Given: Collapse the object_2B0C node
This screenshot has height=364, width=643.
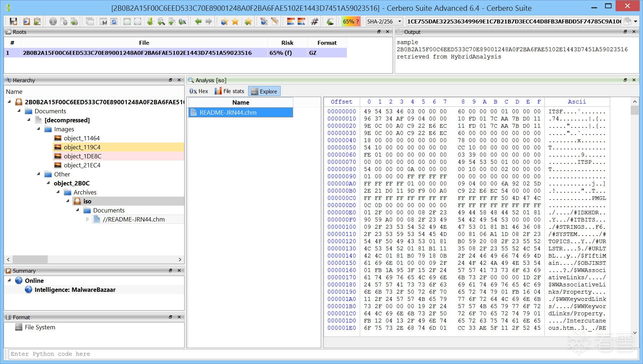Looking at the screenshot, I should 48,183.
